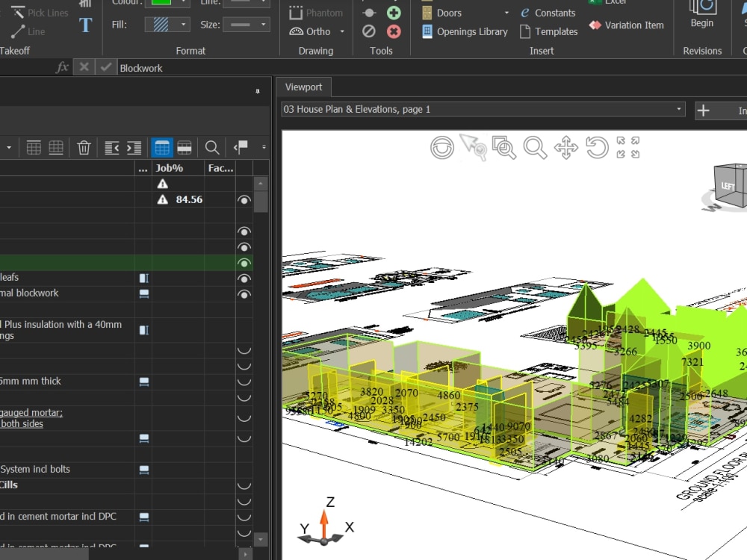Switch to Viewport tab
The image size is (747, 560).
pos(303,87)
